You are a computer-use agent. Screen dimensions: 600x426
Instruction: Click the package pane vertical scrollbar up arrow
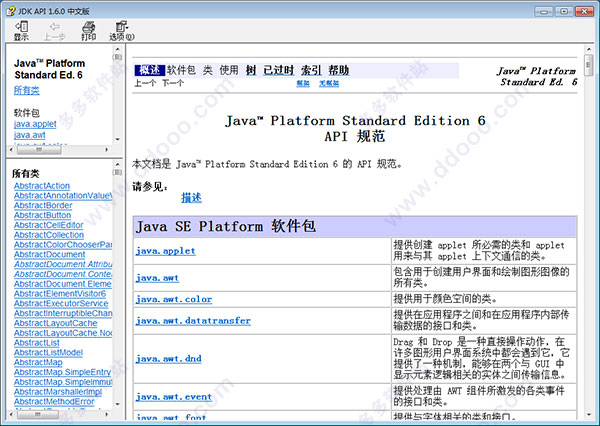coord(117,49)
